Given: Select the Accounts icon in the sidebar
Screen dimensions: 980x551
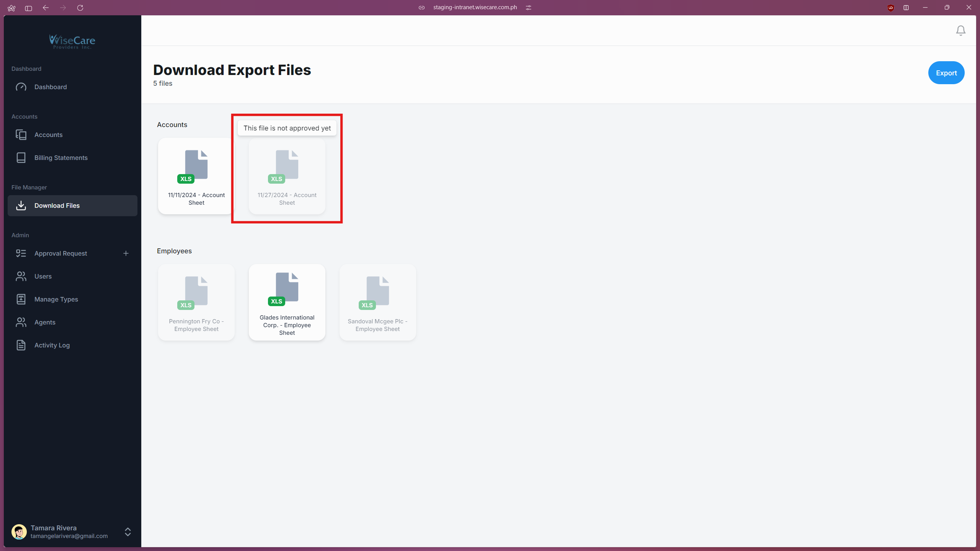Looking at the screenshot, I should [x=21, y=135].
